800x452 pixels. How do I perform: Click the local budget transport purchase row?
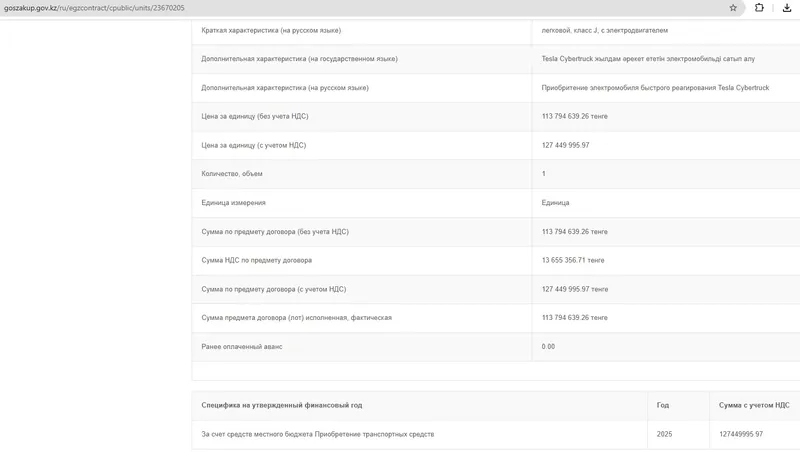point(318,434)
